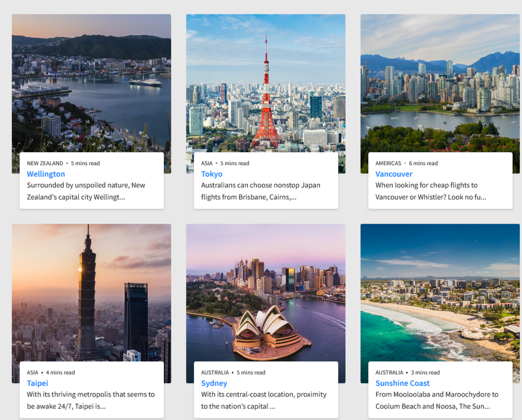This screenshot has height=420, width=522.
Task: Click the Wellington description excerpt text
Action: (86, 191)
